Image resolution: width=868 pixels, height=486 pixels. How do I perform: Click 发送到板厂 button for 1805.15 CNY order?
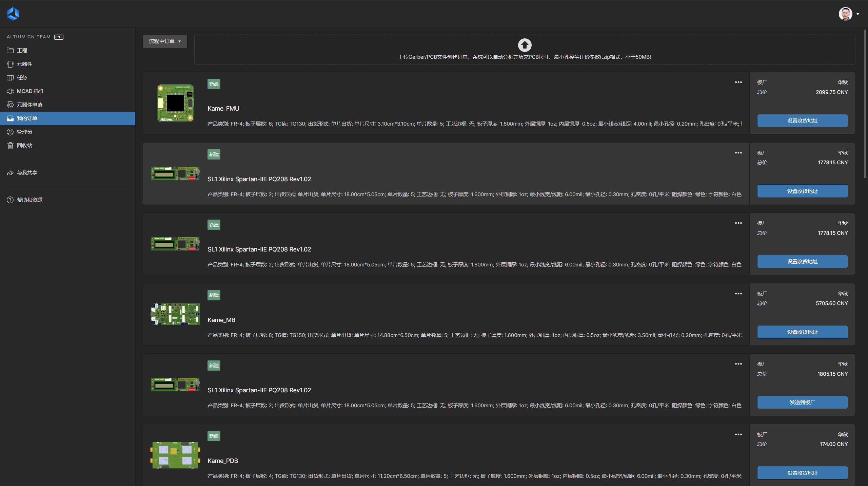click(x=802, y=402)
